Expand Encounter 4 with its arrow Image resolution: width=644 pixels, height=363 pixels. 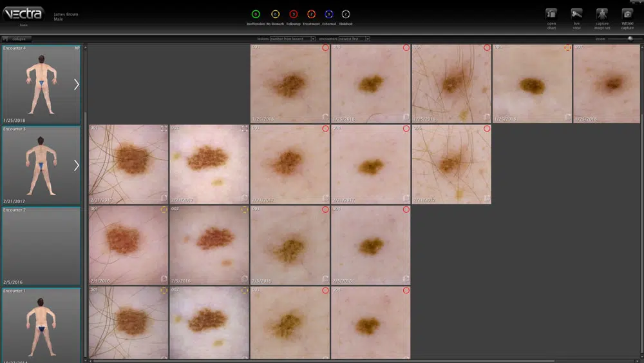tap(77, 84)
